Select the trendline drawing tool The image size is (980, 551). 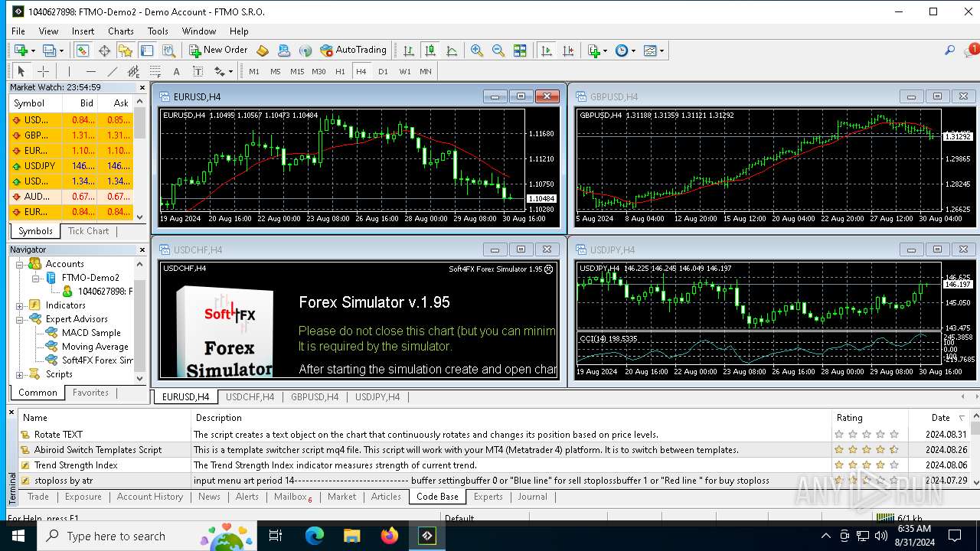(x=113, y=71)
